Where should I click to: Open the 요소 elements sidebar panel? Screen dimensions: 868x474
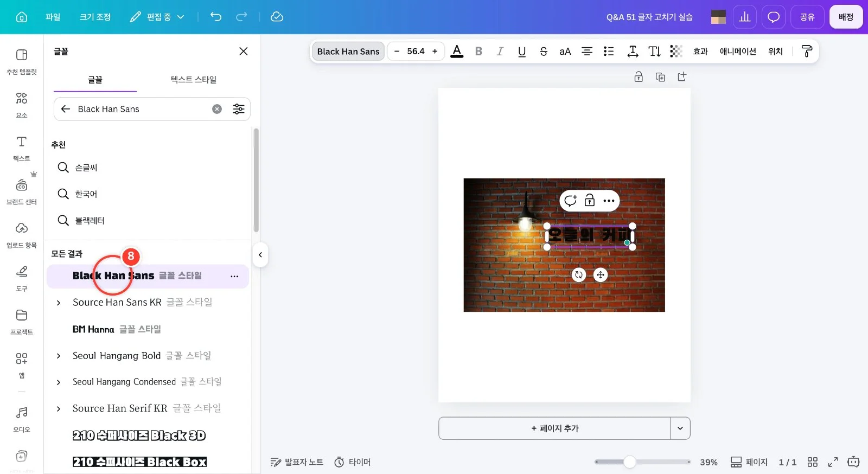coord(22,105)
